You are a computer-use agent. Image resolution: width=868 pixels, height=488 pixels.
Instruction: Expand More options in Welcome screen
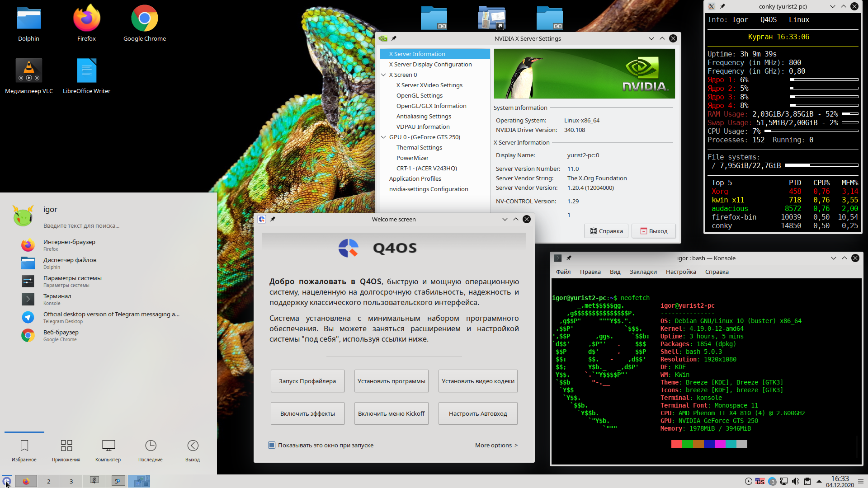point(496,445)
